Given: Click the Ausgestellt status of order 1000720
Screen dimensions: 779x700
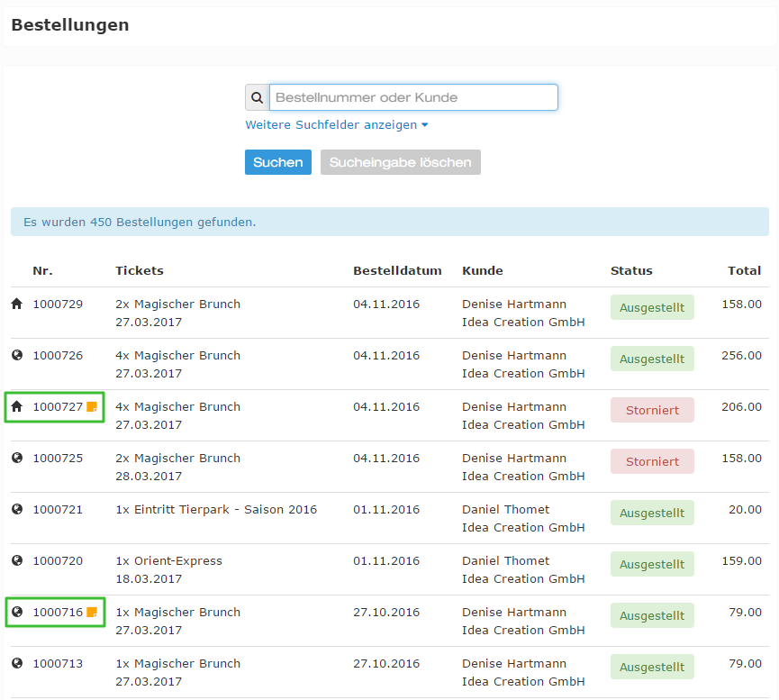Looking at the screenshot, I should tap(652, 564).
